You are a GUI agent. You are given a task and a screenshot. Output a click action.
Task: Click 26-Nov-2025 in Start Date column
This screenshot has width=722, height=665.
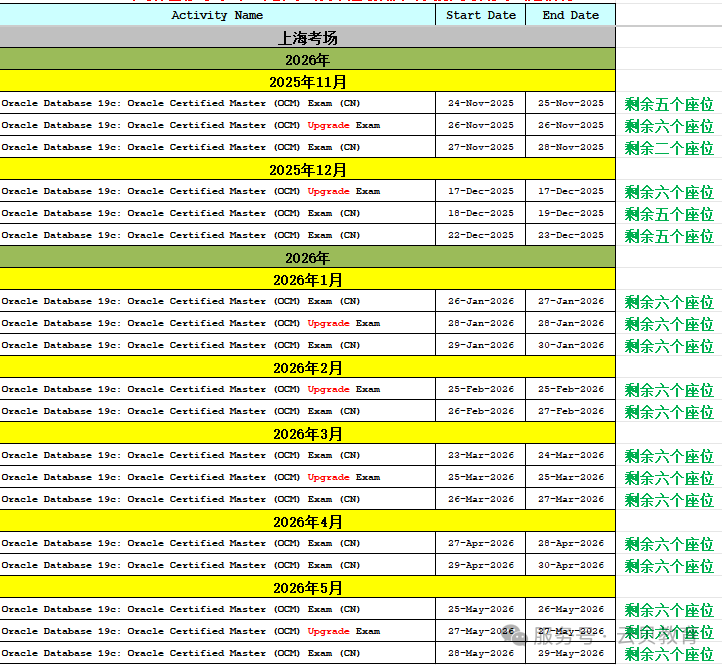tap(481, 125)
